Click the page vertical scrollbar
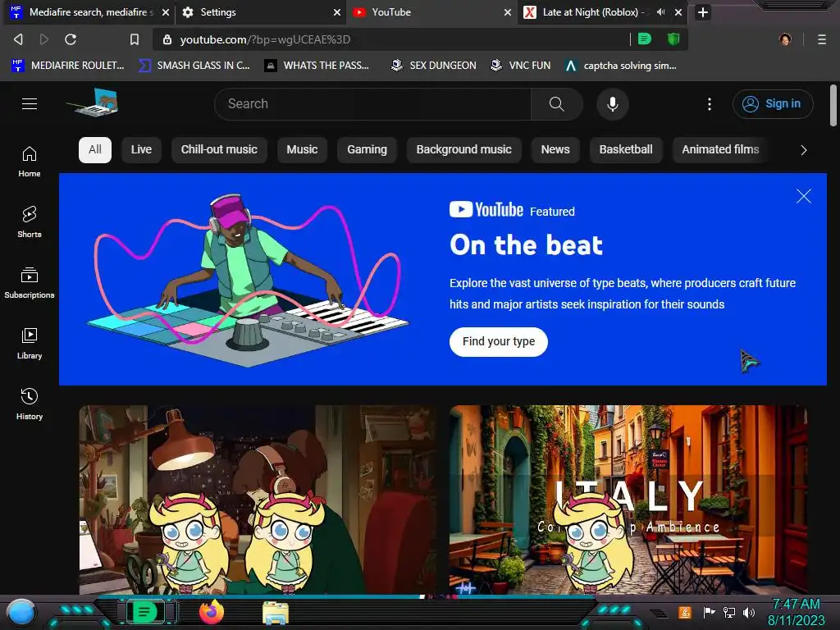Viewport: 840px width, 630px height. (x=833, y=105)
